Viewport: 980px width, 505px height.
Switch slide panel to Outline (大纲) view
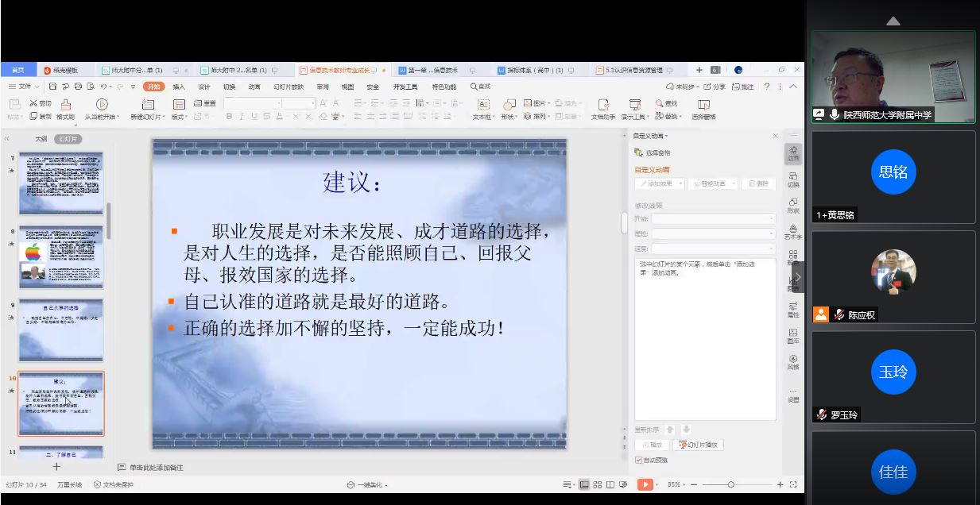click(41, 139)
